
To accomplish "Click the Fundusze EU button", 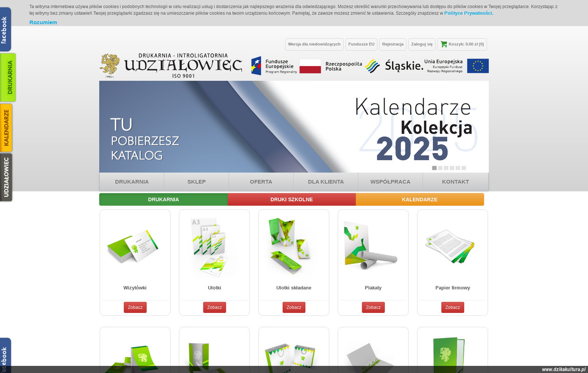I will pos(361,44).
